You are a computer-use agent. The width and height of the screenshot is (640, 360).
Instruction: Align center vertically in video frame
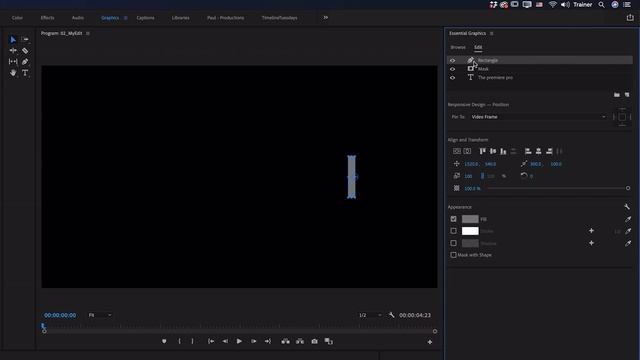click(x=457, y=151)
